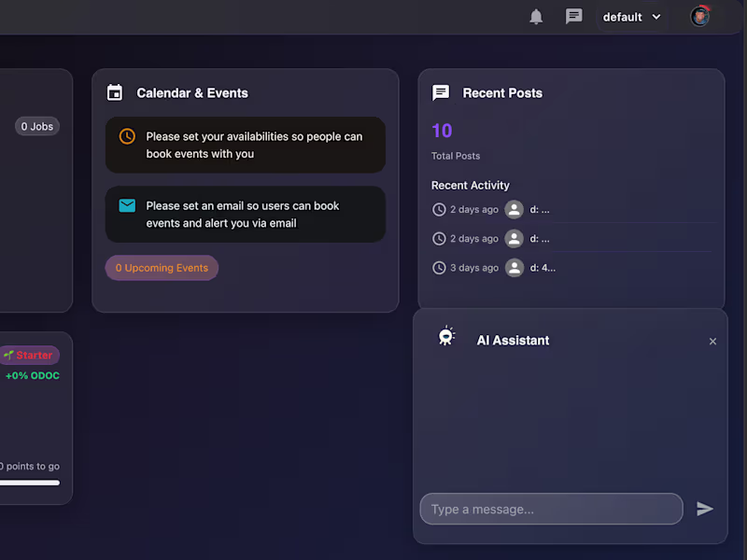This screenshot has height=560, width=747.
Task: Send the AI Assistant message
Action: [705, 509]
